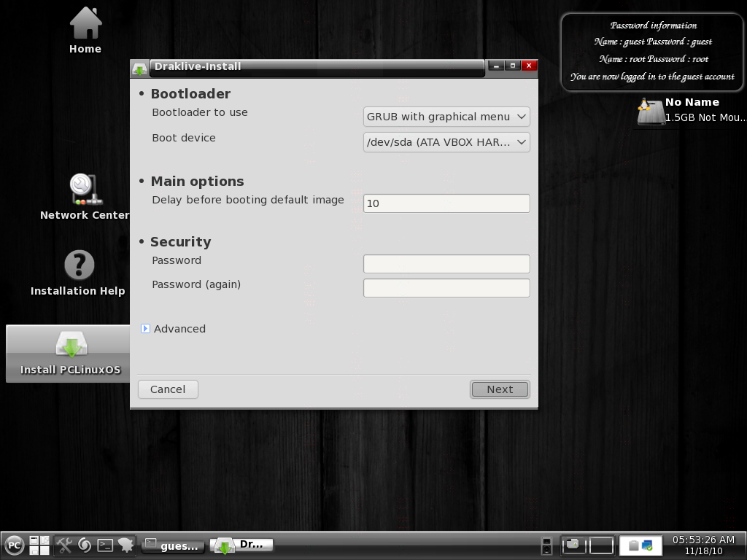
Task: Open the configuration tools taskbar icon
Action: 63,545
